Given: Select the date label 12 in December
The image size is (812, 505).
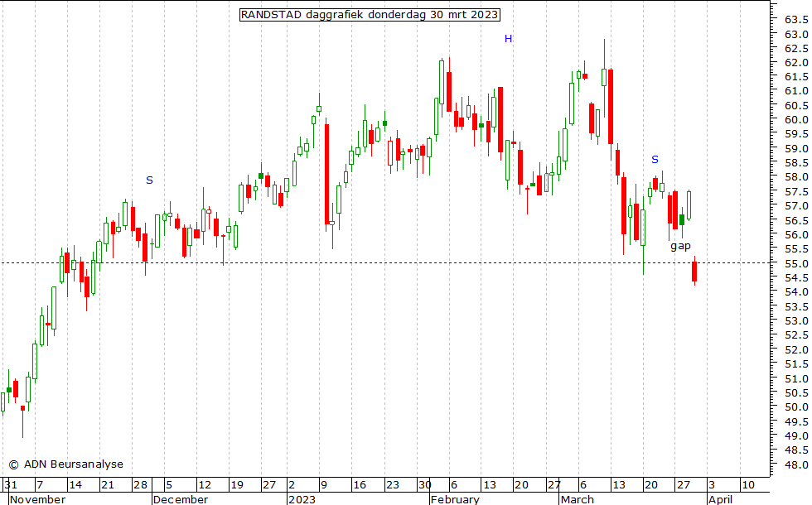Looking at the screenshot, I should click(205, 485).
